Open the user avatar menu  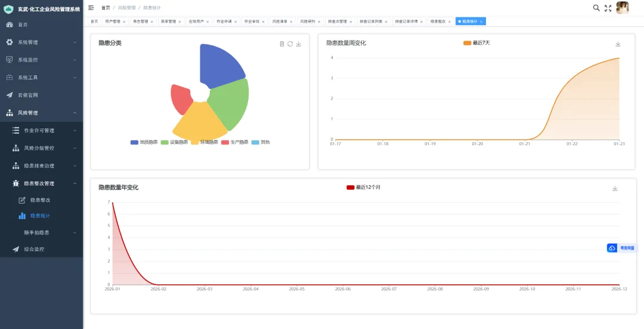pyautogui.click(x=623, y=8)
